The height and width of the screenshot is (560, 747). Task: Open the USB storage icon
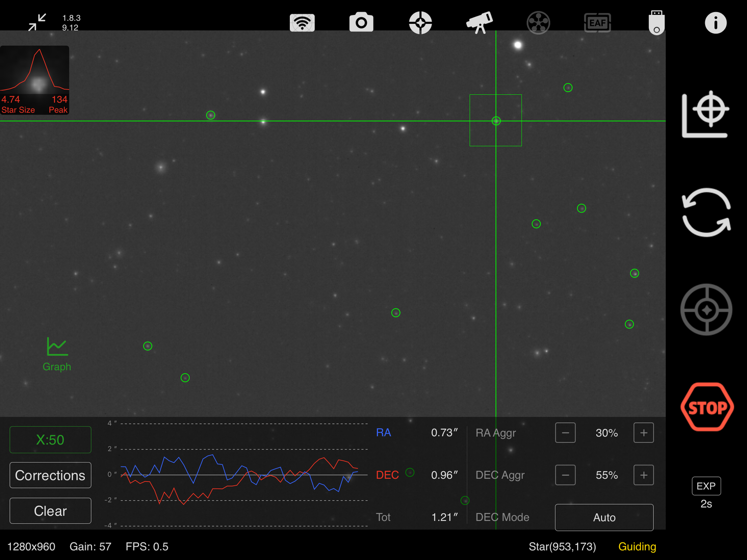(x=656, y=22)
